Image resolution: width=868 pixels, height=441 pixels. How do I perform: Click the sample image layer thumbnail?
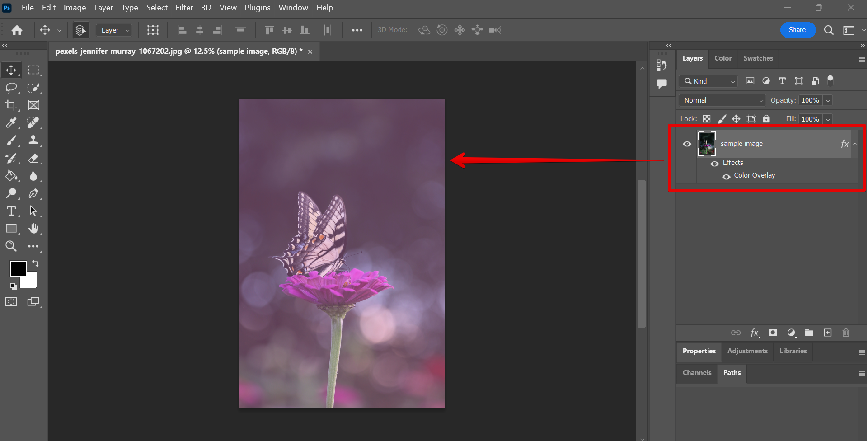707,144
